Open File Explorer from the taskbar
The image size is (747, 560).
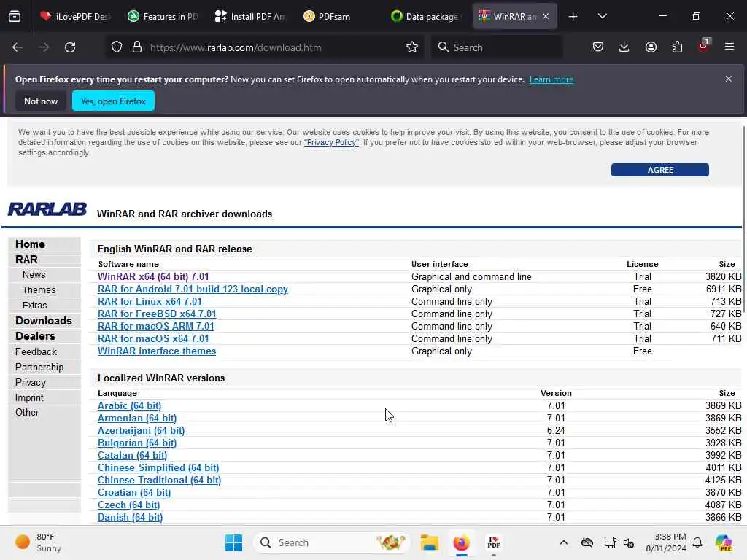tap(429, 542)
